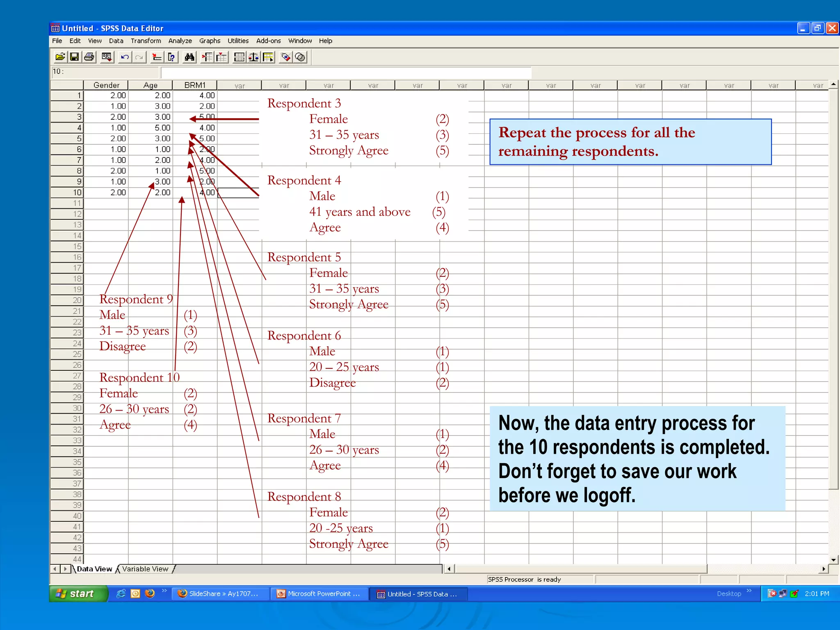Switch to the Variable View tab

click(x=145, y=569)
